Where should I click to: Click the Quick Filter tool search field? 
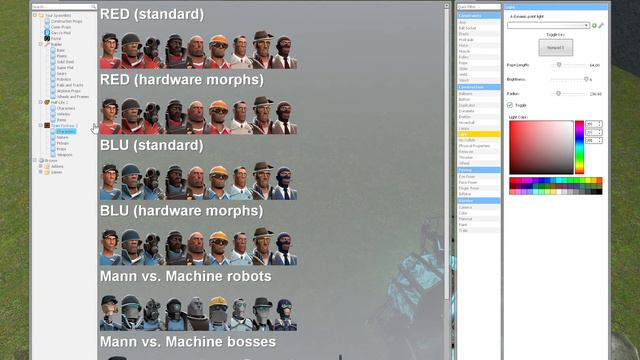[479, 7]
